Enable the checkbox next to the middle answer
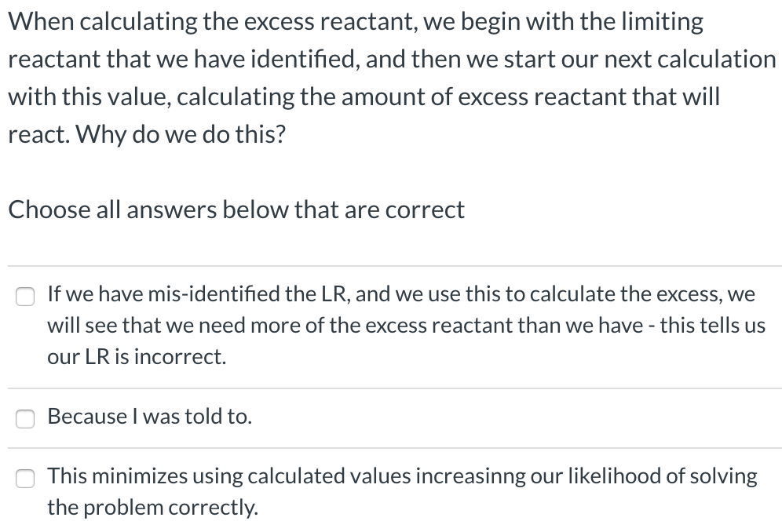Image resolution: width=782 pixels, height=532 pixels. click(25, 419)
